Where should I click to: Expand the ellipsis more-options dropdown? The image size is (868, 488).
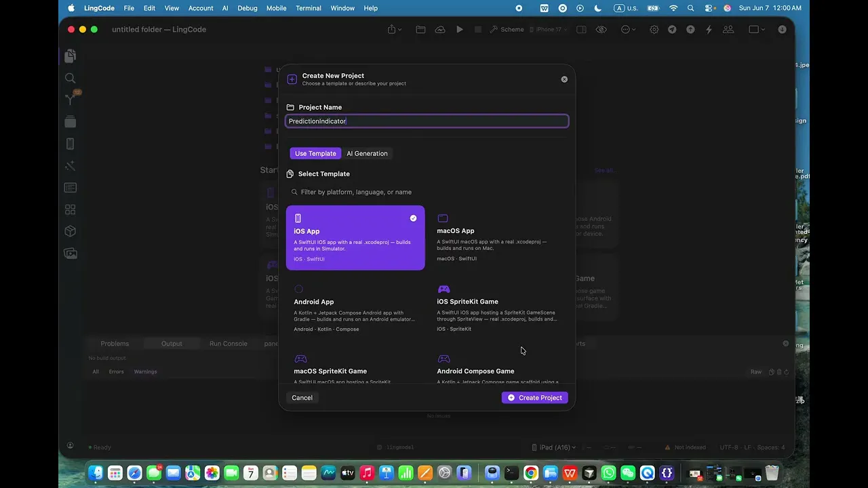coord(628,29)
